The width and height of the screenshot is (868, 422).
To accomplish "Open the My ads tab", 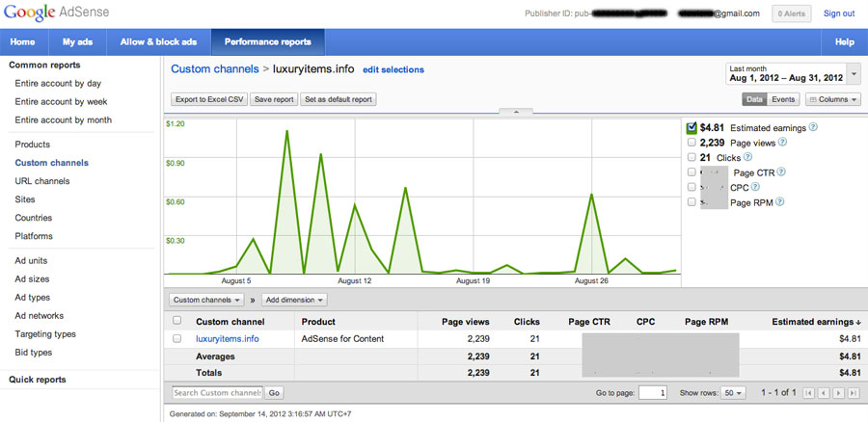I will tap(77, 42).
